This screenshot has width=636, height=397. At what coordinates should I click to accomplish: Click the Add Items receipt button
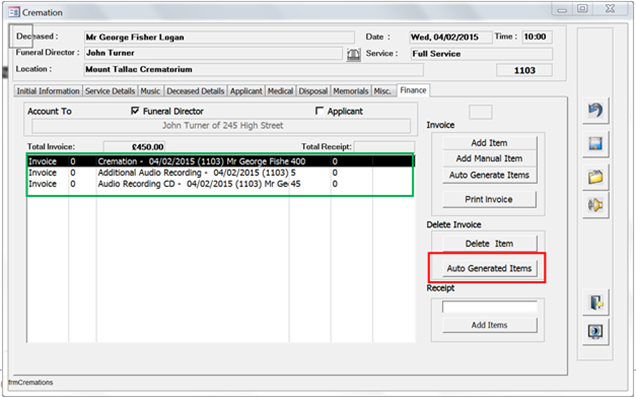coord(490,325)
